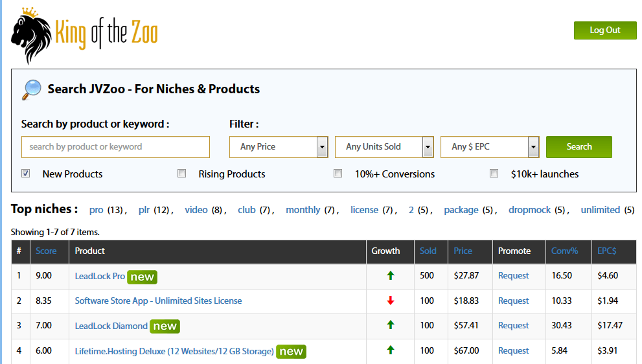642x364 pixels.
Task: Click the niche link labeled 2
Action: pyautogui.click(x=411, y=210)
